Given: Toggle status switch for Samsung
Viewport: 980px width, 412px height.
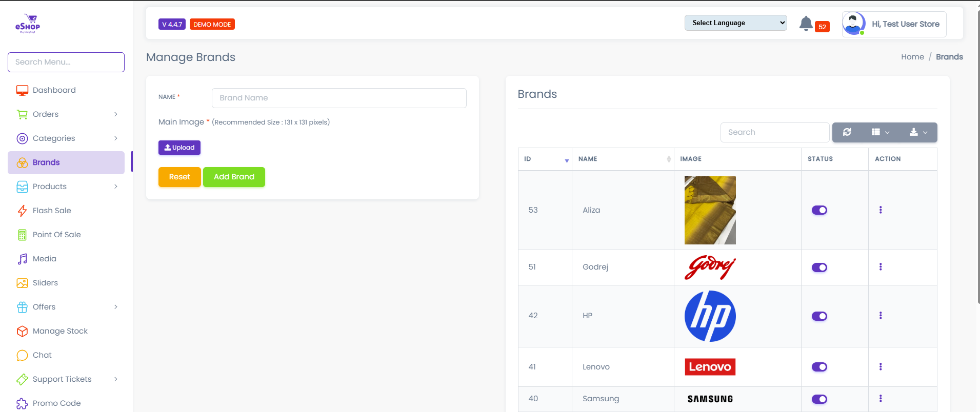Looking at the screenshot, I should (819, 399).
